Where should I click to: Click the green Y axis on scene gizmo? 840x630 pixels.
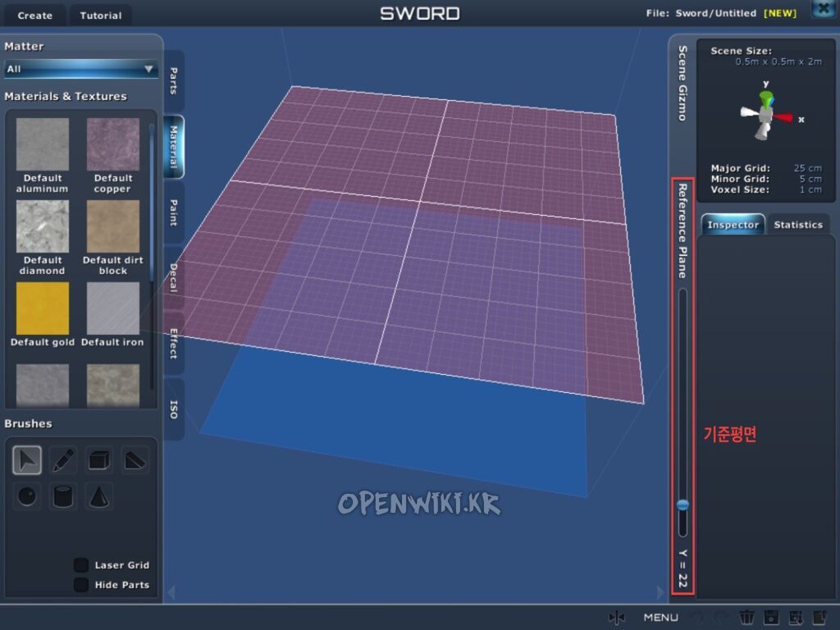(x=767, y=98)
